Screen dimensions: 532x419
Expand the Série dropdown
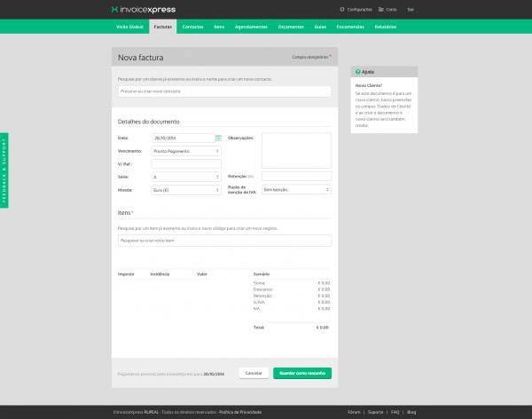pos(186,177)
